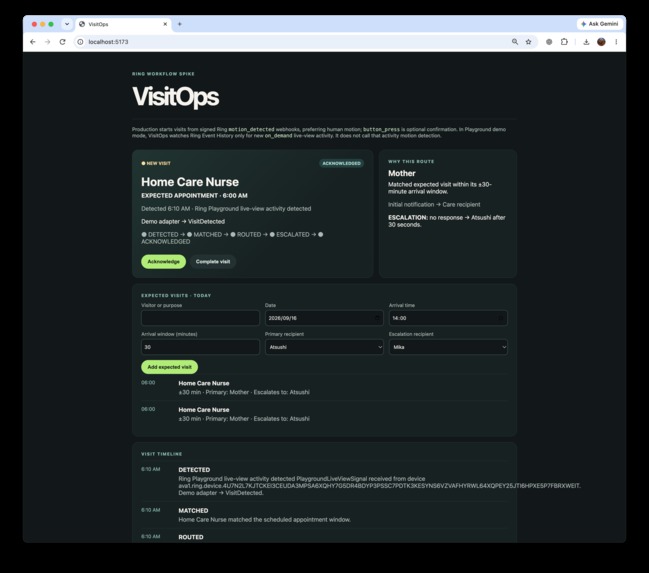
Task: Expand the tab search chevron
Action: tap(67, 24)
